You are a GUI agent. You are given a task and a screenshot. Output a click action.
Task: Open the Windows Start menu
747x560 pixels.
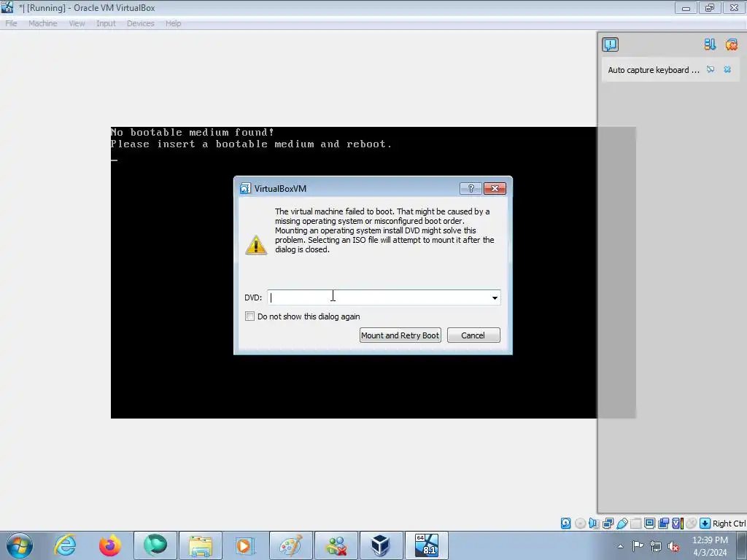(20, 545)
